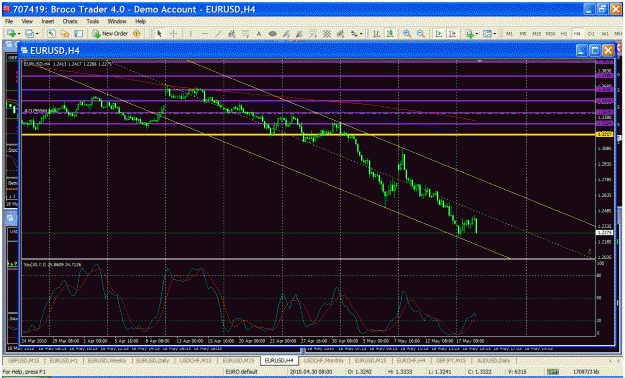Open the Navigator panel star icon
The image size is (625, 378).
65,34
